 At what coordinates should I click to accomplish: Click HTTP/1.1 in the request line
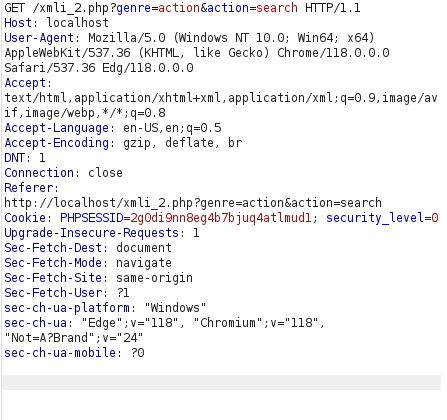pos(333,8)
